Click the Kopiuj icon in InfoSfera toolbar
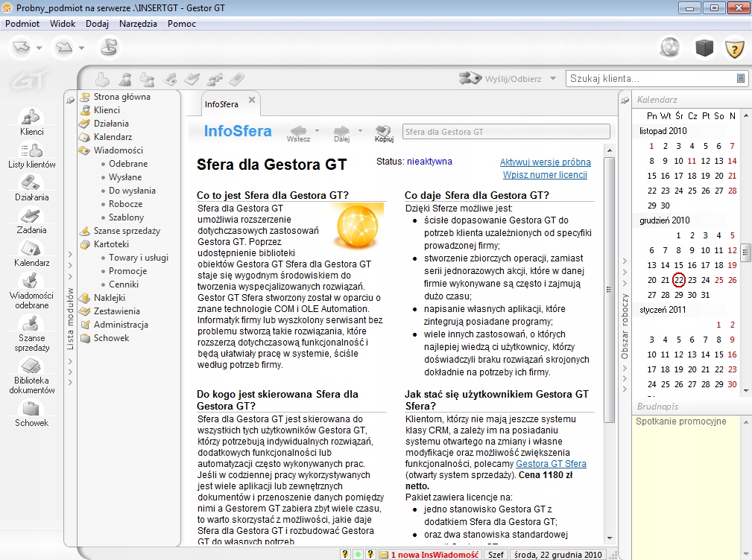The height and width of the screenshot is (560, 752). tap(384, 132)
